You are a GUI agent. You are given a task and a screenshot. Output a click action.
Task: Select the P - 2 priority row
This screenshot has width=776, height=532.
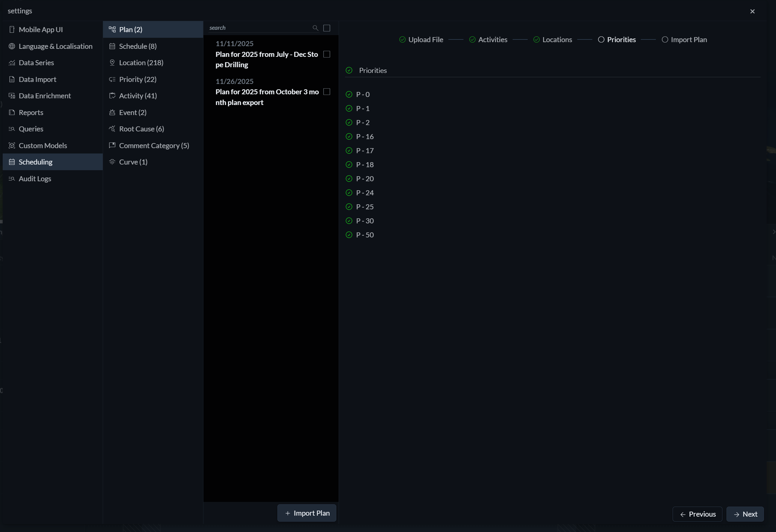point(363,122)
